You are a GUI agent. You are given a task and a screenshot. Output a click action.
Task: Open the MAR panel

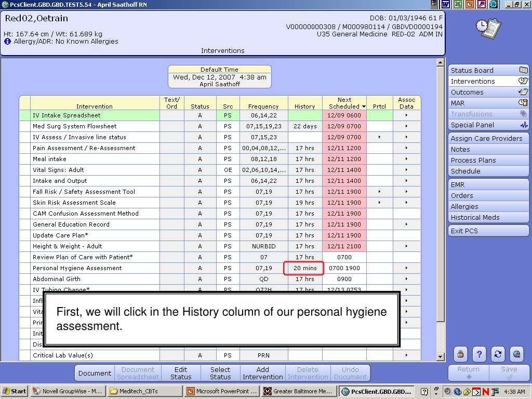[488, 103]
